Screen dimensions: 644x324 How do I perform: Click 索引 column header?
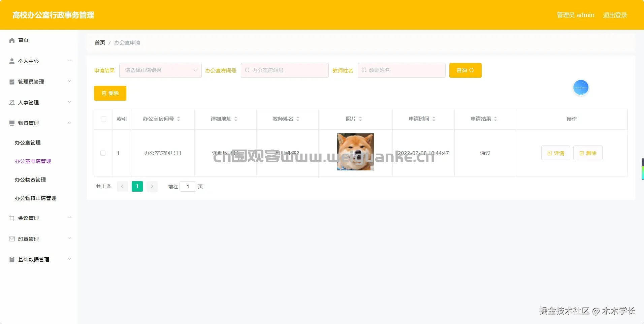122,119
